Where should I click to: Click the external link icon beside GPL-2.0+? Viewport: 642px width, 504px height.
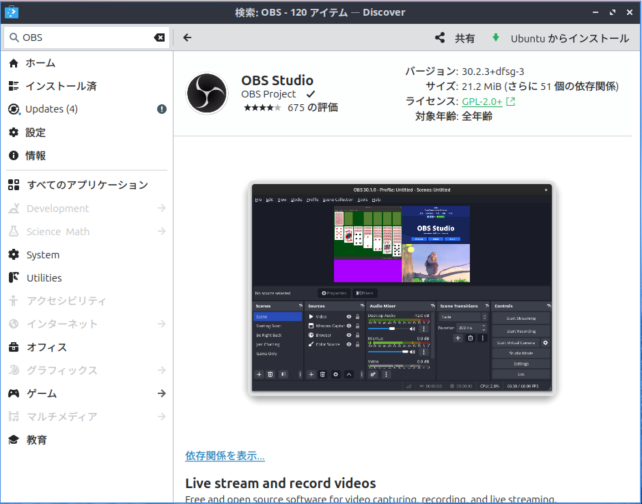[x=511, y=102]
